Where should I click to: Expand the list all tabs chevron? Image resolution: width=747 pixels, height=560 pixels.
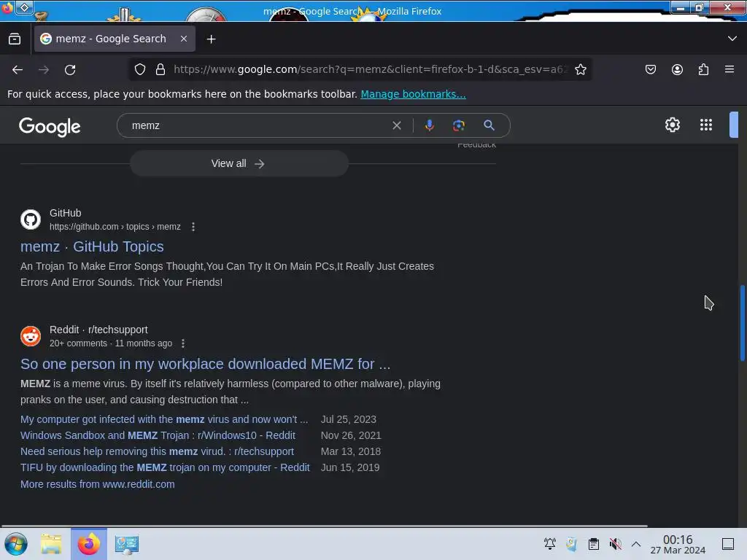point(732,39)
